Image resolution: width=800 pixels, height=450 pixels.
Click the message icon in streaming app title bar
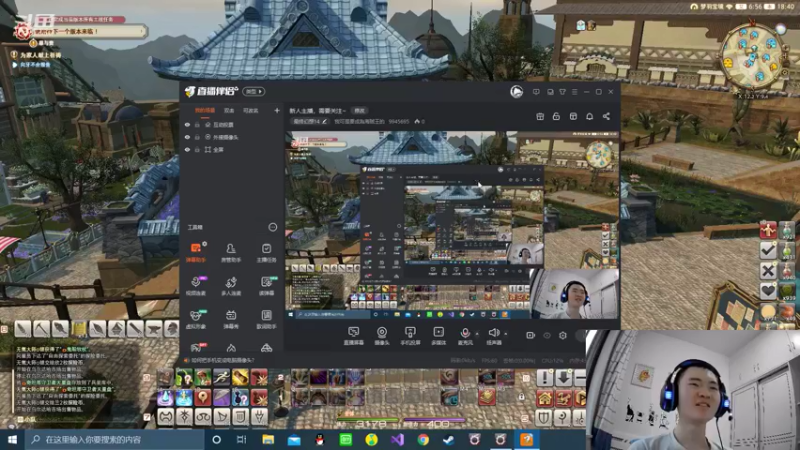[x=536, y=92]
